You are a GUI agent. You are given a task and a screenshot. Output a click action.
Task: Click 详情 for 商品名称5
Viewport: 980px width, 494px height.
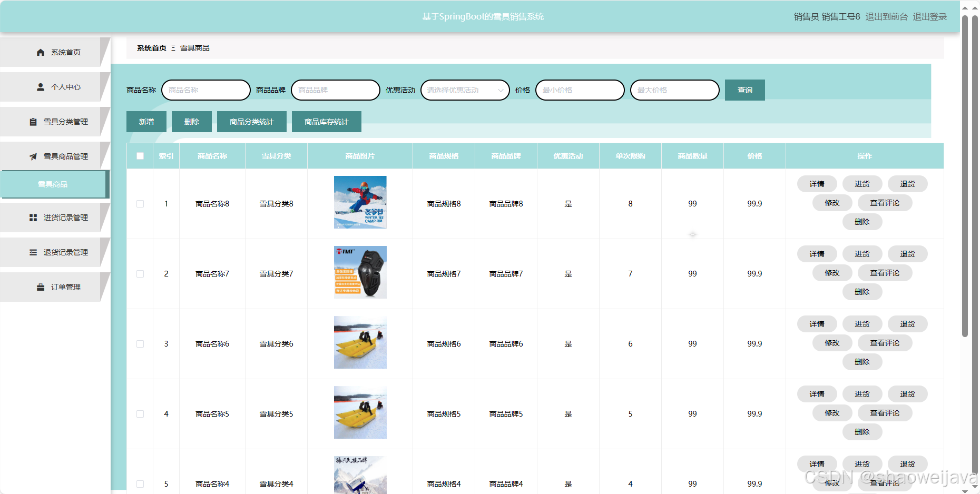pos(817,394)
